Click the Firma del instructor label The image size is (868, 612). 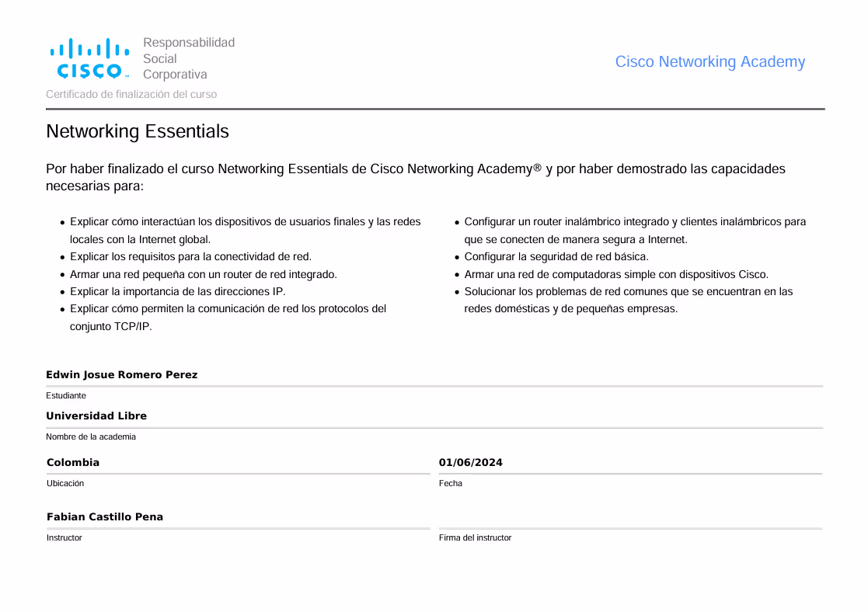click(475, 537)
